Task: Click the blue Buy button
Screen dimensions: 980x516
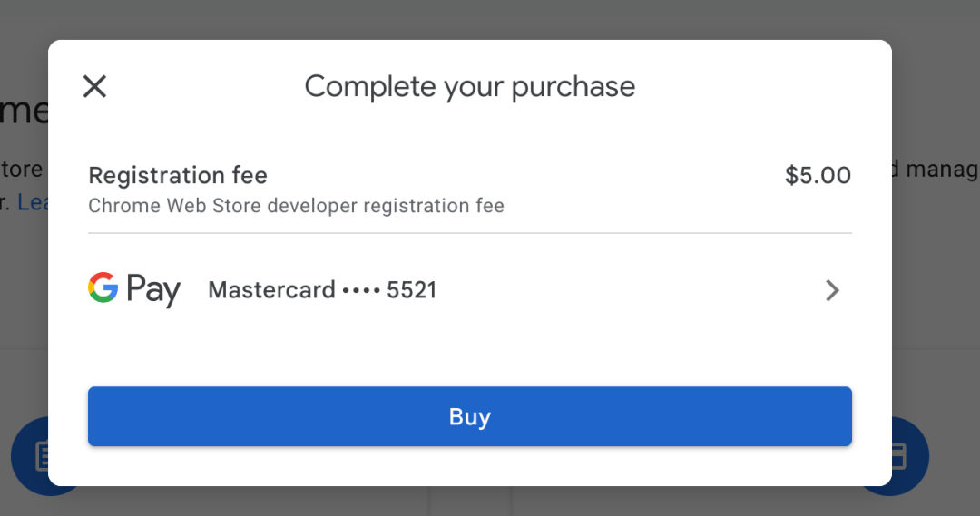Action: 469,416
